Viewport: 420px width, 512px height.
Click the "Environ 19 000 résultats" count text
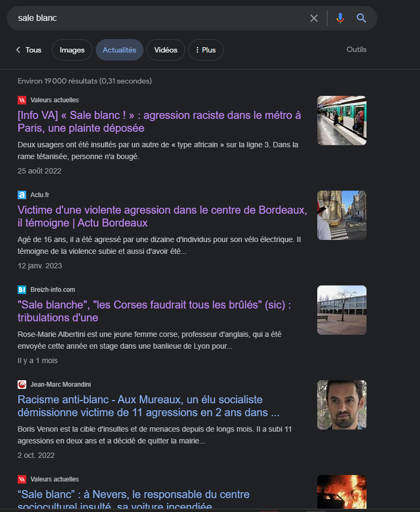point(85,81)
